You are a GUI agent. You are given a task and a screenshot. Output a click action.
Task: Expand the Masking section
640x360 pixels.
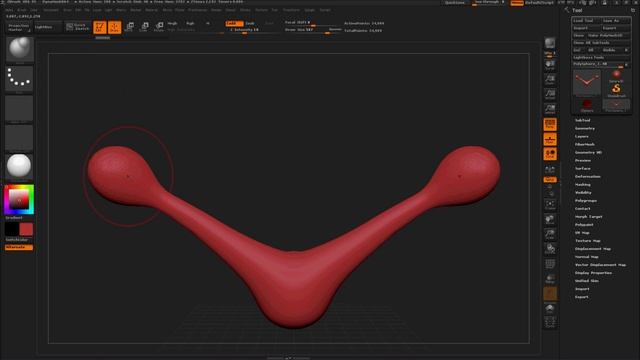click(x=582, y=184)
